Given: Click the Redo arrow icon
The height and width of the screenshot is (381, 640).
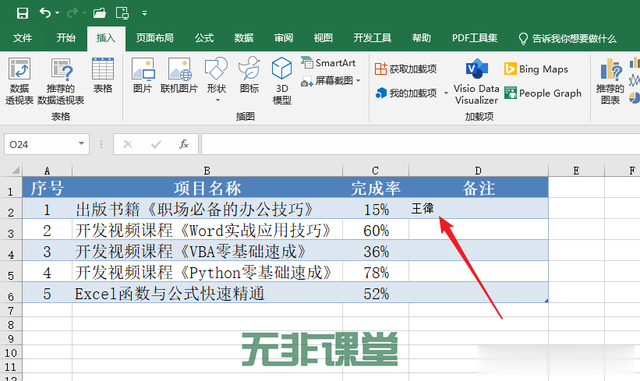Looking at the screenshot, I should coord(72,13).
